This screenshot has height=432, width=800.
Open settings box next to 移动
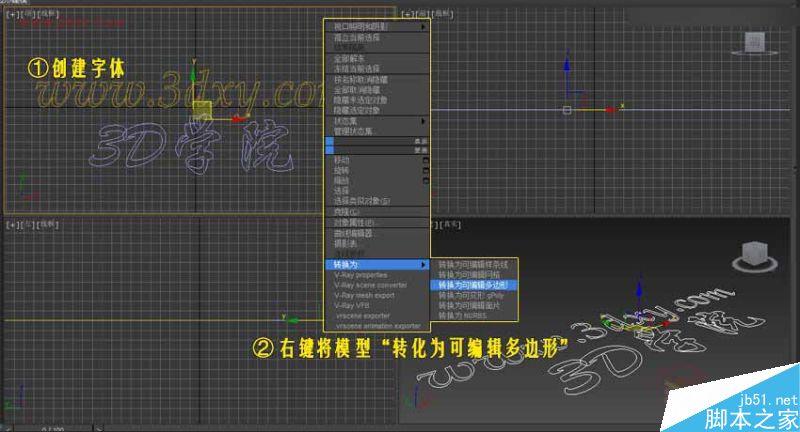click(426, 161)
